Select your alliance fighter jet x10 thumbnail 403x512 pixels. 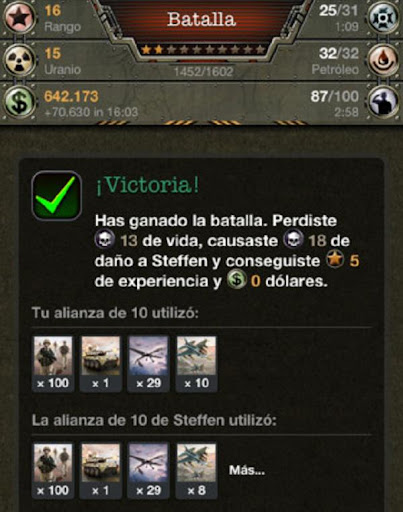click(197, 364)
